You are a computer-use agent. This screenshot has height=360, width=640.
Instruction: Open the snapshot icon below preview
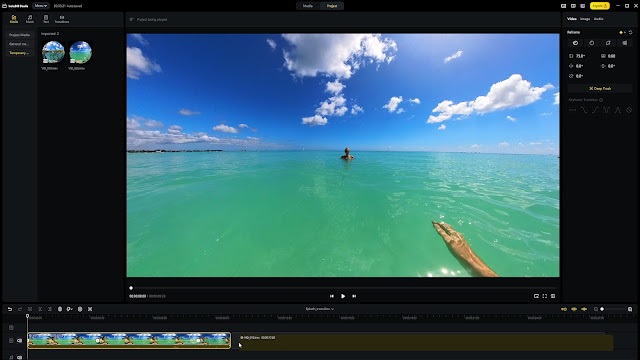click(536, 296)
